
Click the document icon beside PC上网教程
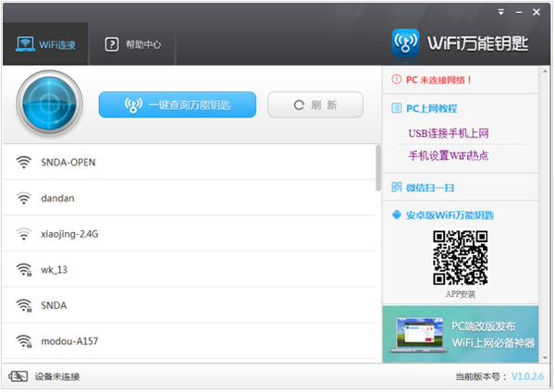[x=397, y=108]
